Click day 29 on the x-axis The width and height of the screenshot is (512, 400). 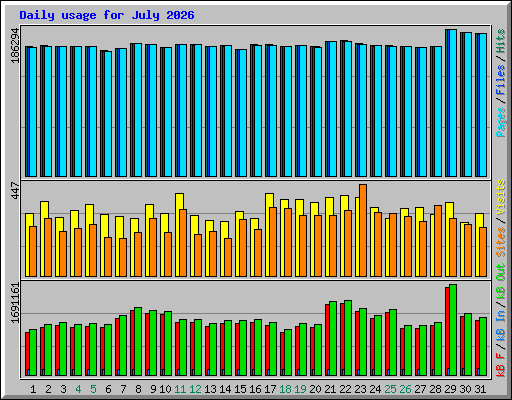[450, 389]
